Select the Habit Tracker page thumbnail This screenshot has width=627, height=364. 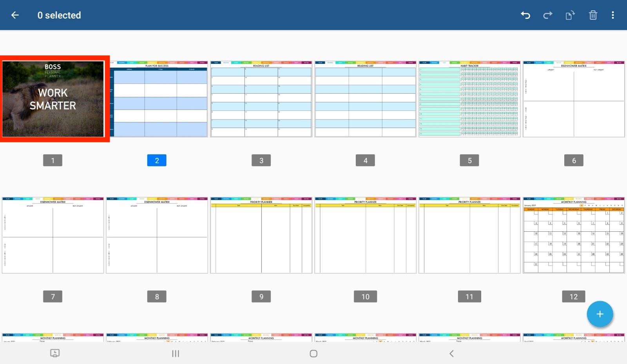(x=469, y=99)
